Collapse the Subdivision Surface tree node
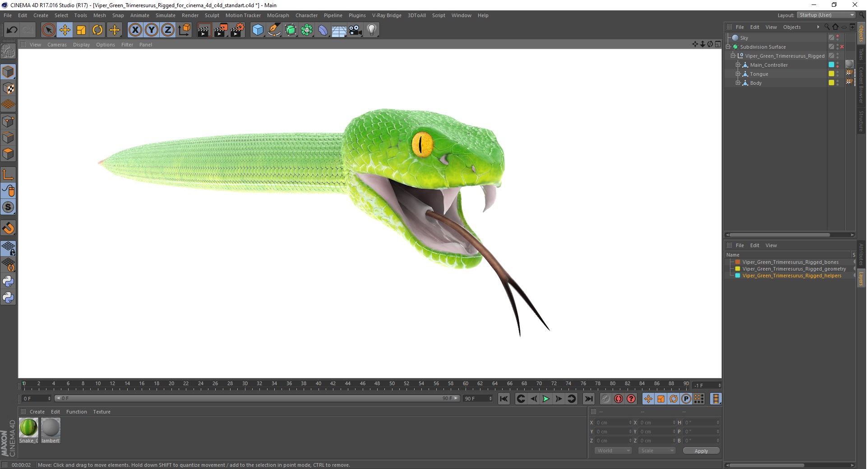Screen dimensions: 868x469 pos(728,47)
